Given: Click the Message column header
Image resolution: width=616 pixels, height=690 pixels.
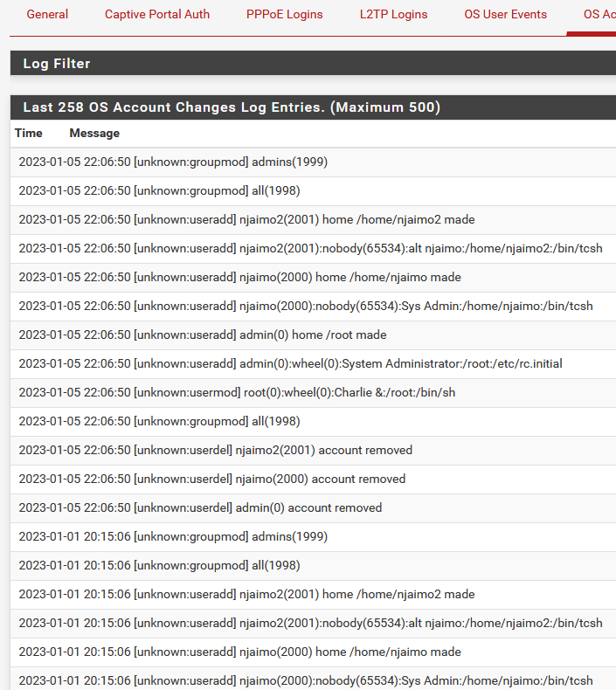Looking at the screenshot, I should 94,133.
